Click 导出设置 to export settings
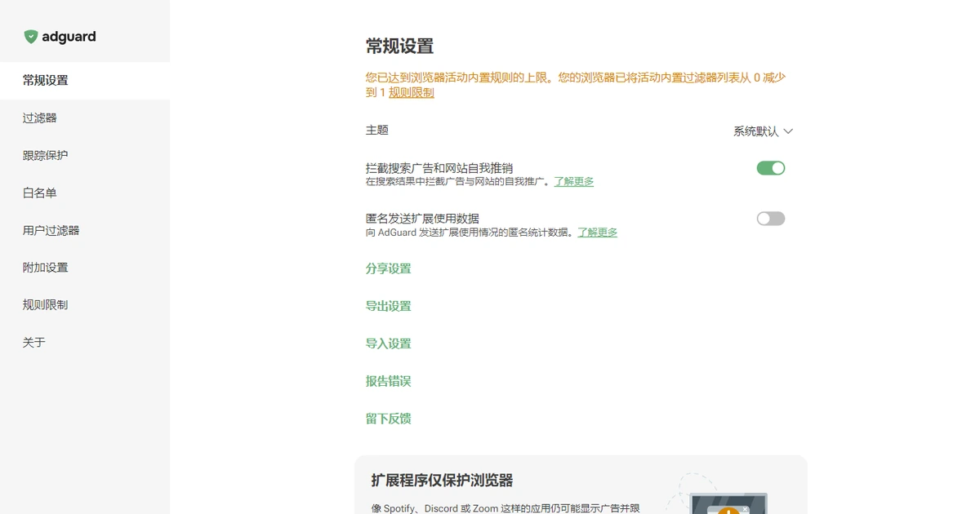The width and height of the screenshot is (980, 514). tap(389, 307)
